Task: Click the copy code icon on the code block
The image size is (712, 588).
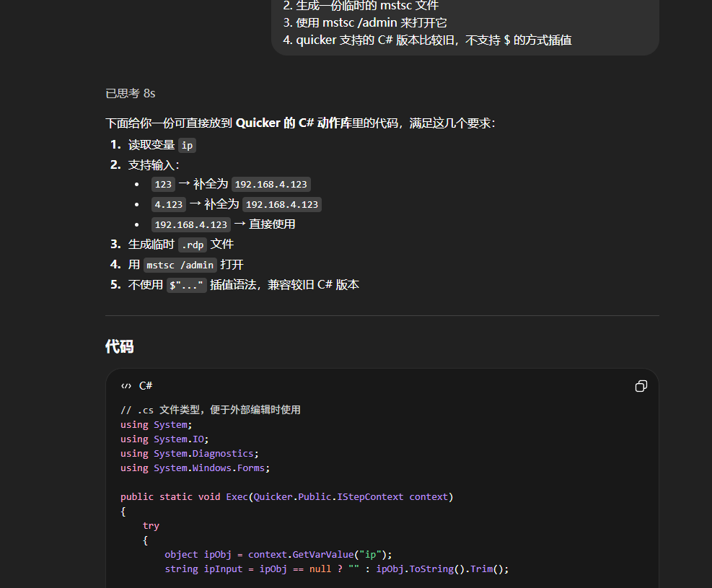Action: (x=641, y=386)
